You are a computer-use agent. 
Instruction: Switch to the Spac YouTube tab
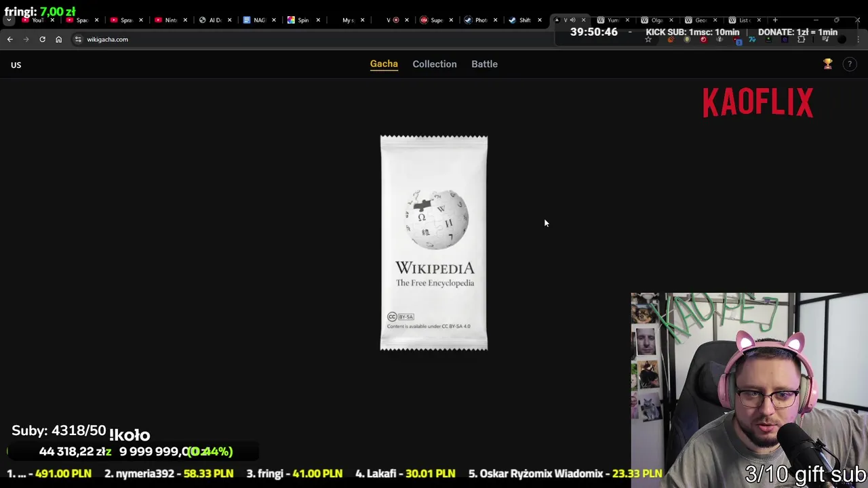[x=81, y=20]
